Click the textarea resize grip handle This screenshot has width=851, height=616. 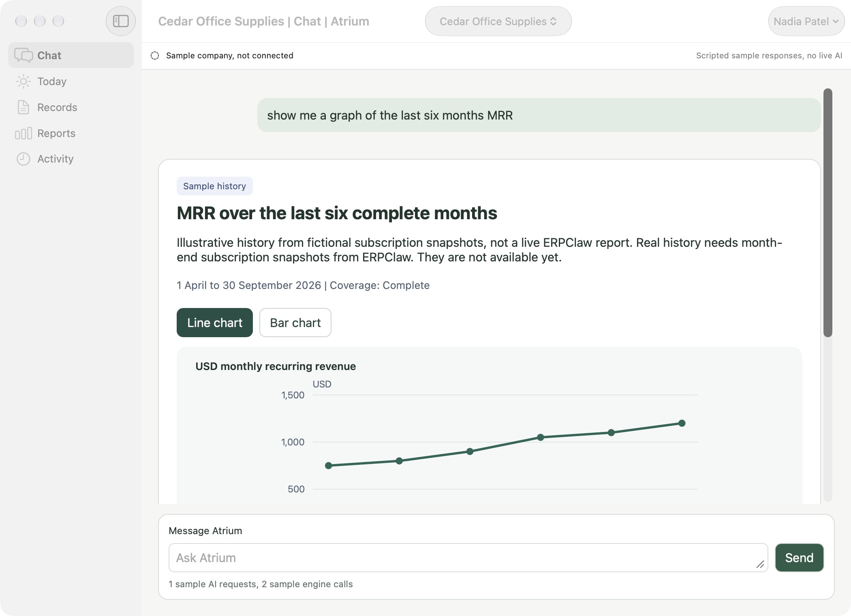[x=760, y=564]
